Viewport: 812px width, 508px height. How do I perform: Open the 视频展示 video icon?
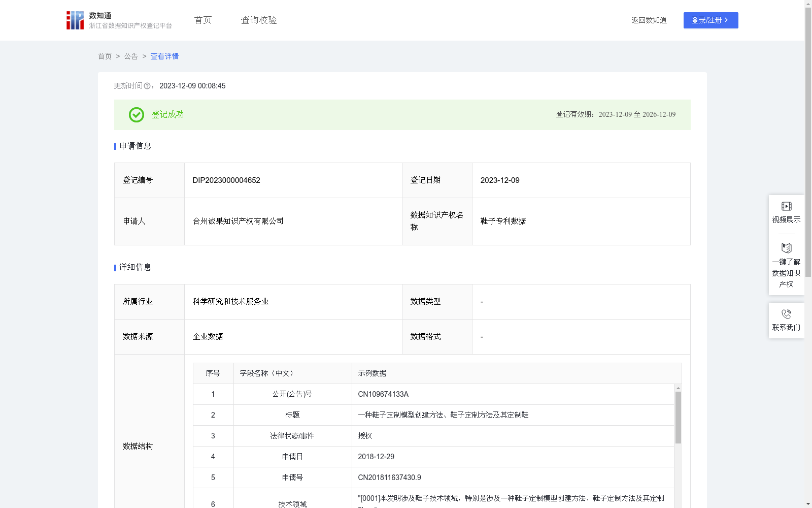pos(787,206)
